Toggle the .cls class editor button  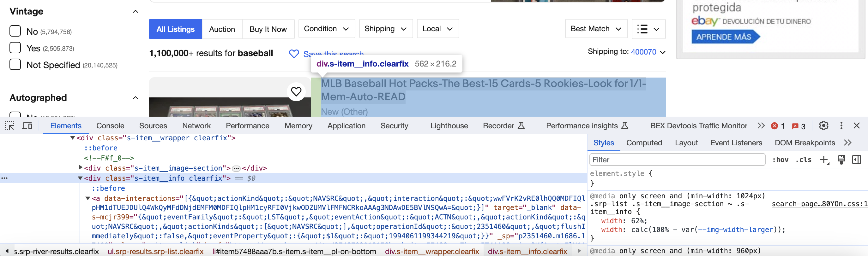pos(803,160)
